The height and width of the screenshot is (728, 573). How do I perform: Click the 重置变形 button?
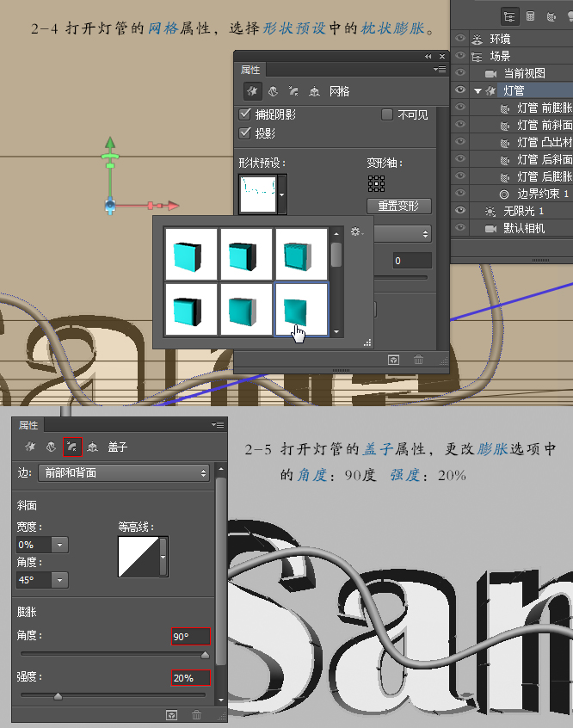click(399, 206)
